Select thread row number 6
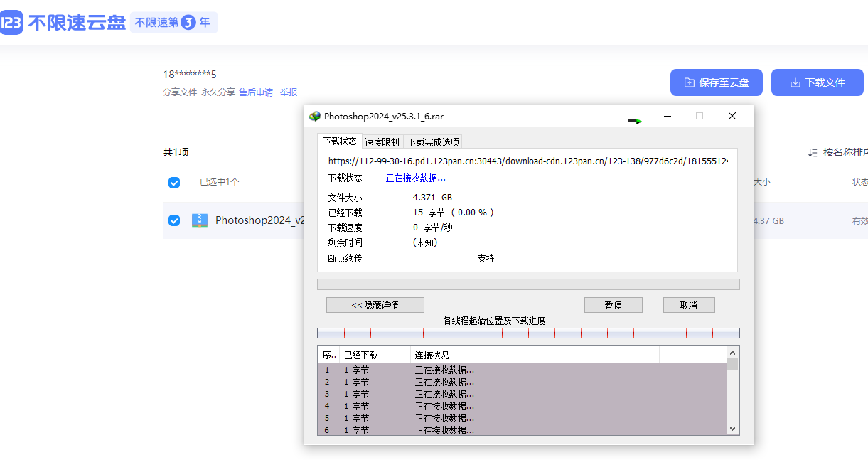The height and width of the screenshot is (460, 868). click(x=523, y=430)
